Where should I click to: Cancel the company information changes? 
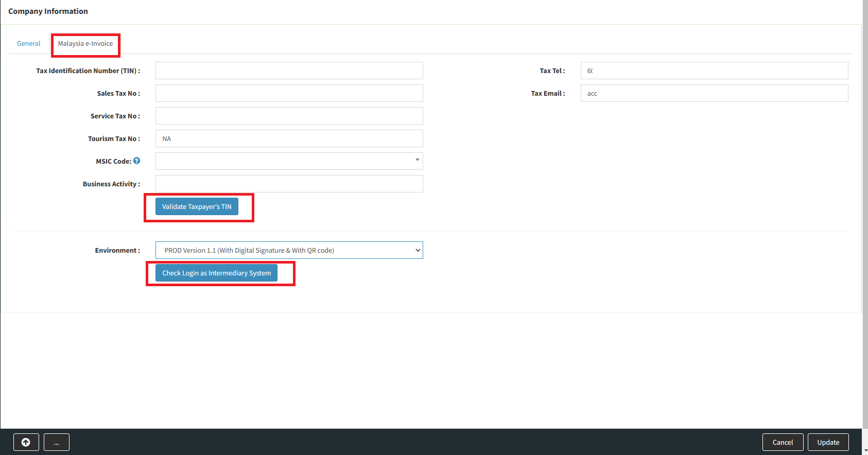point(783,442)
